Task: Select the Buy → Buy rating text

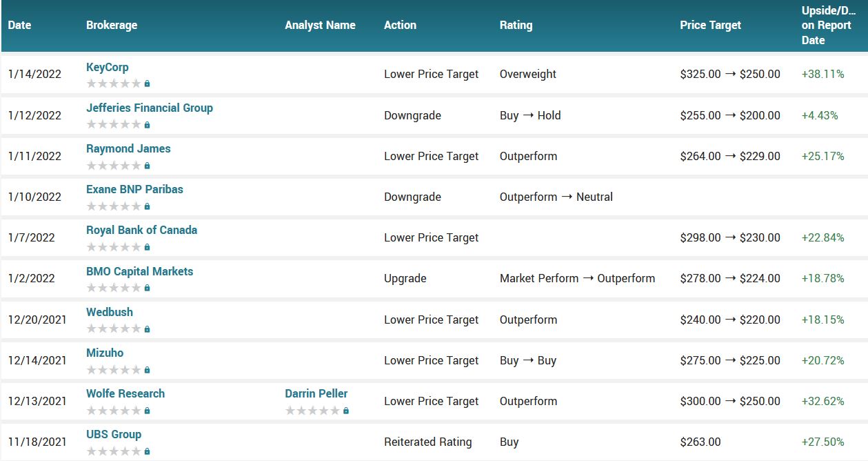Action: click(528, 360)
